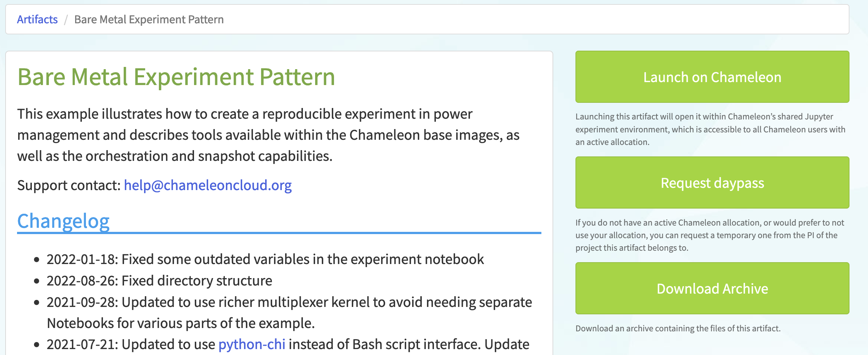Click the 2021-07-21 changelog entry text
Image resolution: width=868 pixels, height=355 pixels.
point(288,344)
